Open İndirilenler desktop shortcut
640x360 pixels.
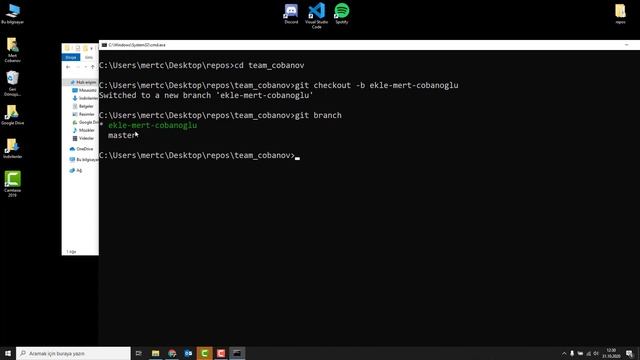coord(12,148)
